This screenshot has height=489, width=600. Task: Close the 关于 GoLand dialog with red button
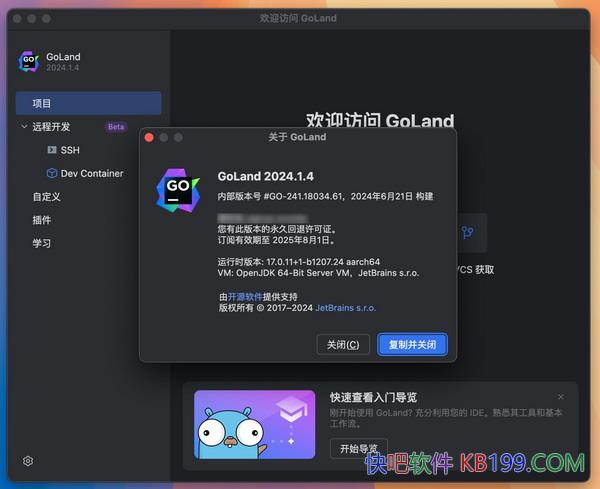[x=148, y=137]
